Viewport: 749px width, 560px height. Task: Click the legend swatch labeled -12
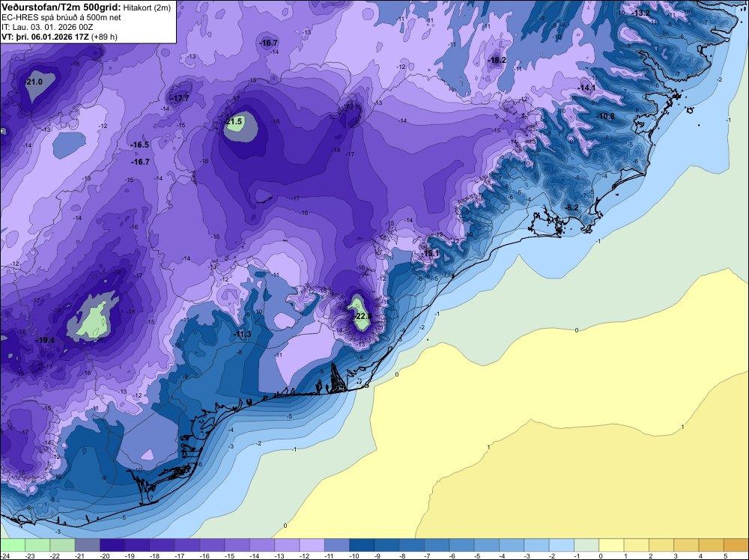[312, 545]
